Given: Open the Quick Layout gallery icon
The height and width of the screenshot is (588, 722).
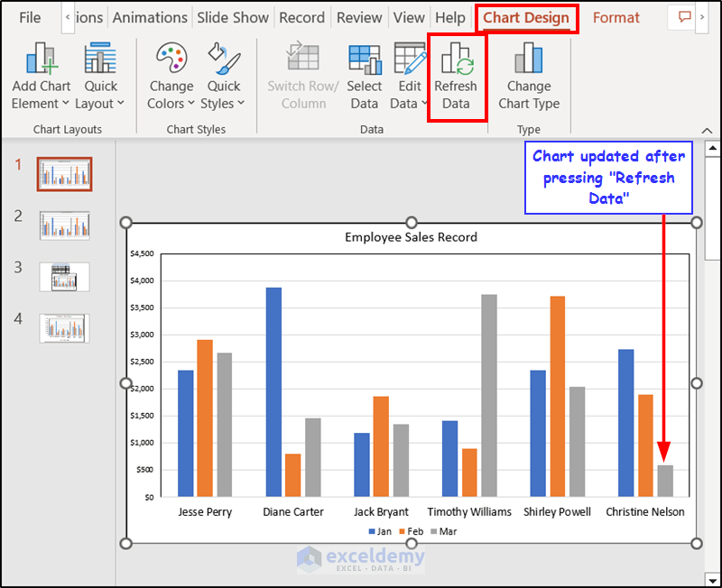Looking at the screenshot, I should tap(100, 58).
